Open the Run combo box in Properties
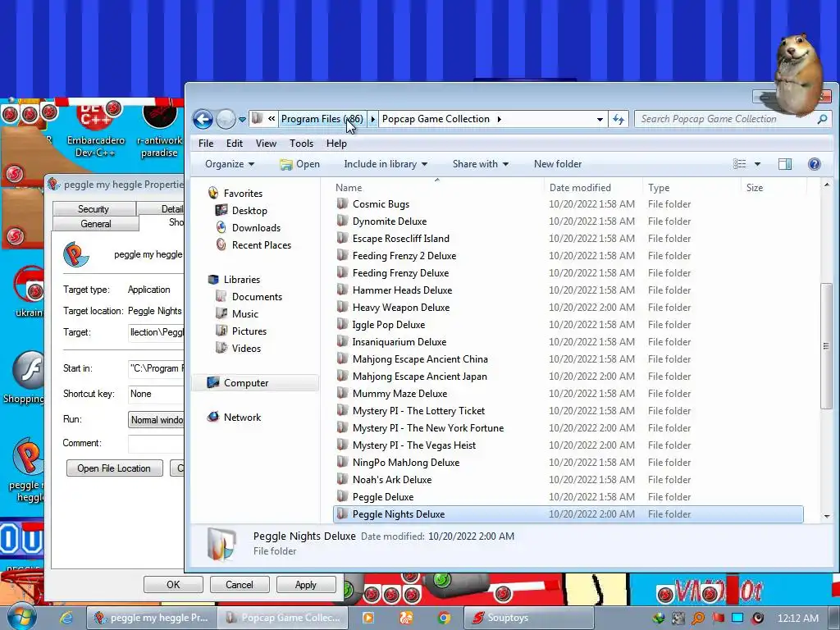This screenshot has height=630, width=840. (157, 419)
